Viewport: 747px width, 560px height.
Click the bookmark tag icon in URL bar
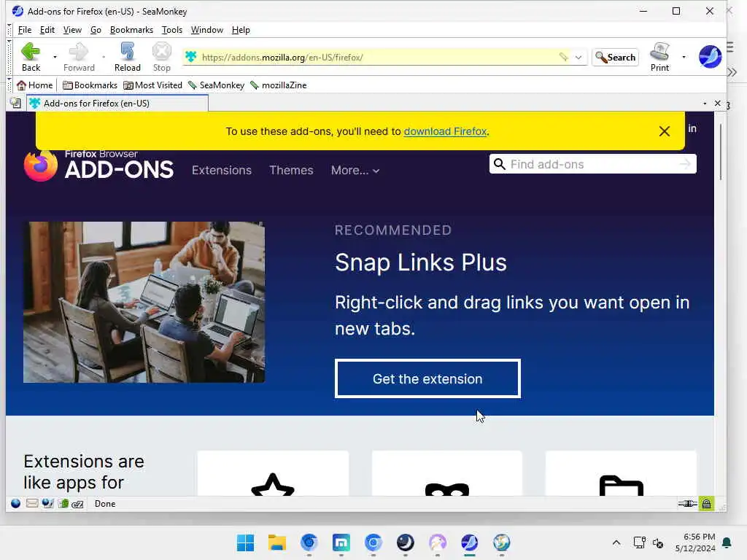click(564, 57)
